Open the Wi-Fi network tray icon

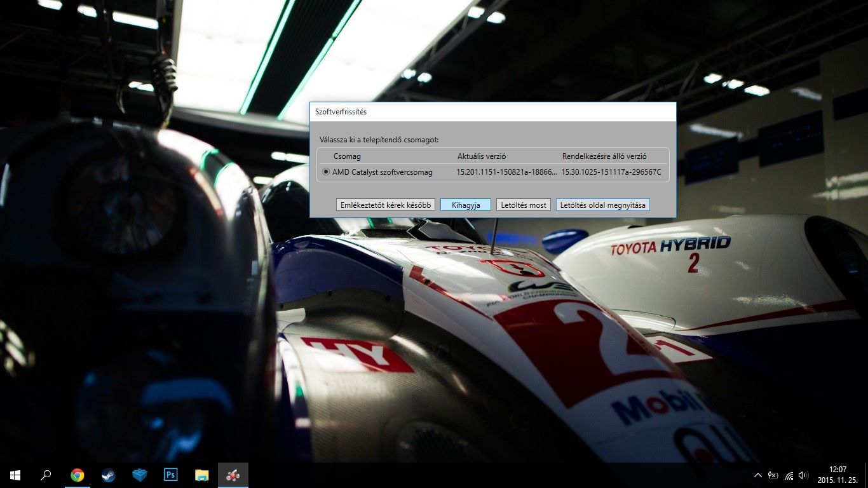789,475
